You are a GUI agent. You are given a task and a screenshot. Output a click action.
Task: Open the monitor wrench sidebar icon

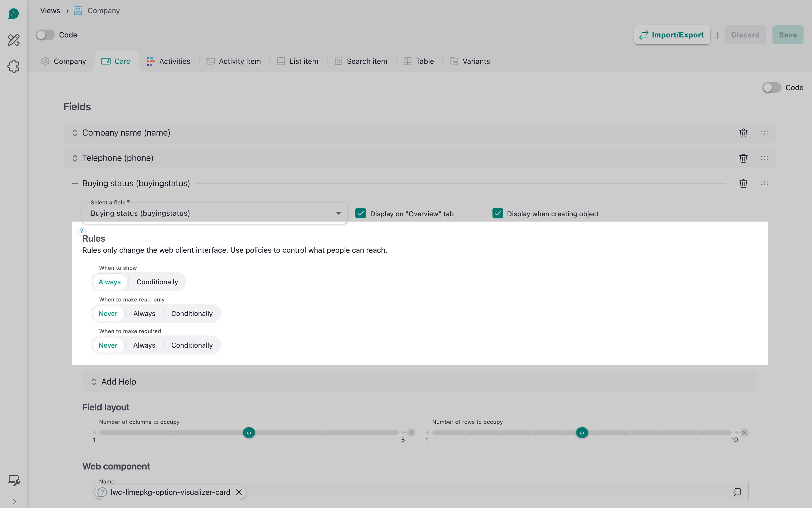14,481
